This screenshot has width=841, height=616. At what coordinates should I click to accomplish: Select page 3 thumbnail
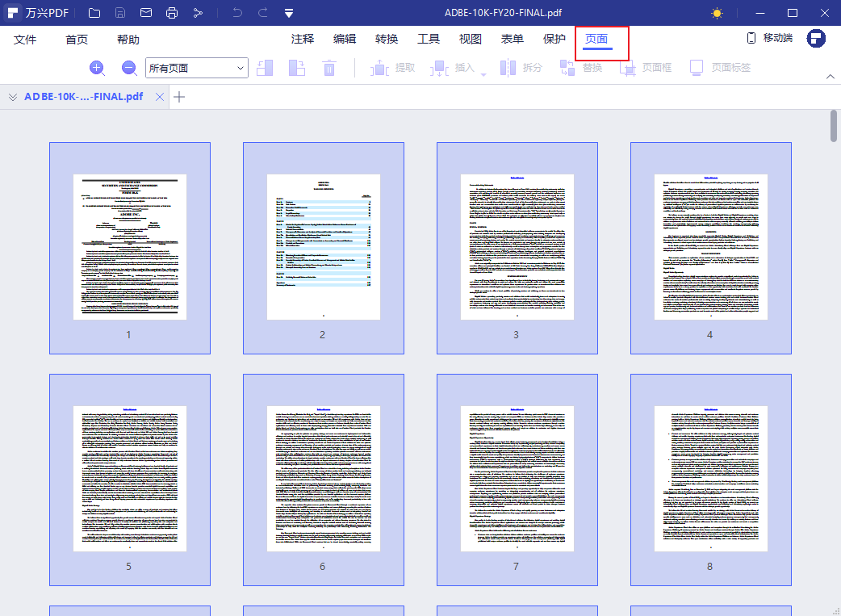pyautogui.click(x=517, y=248)
